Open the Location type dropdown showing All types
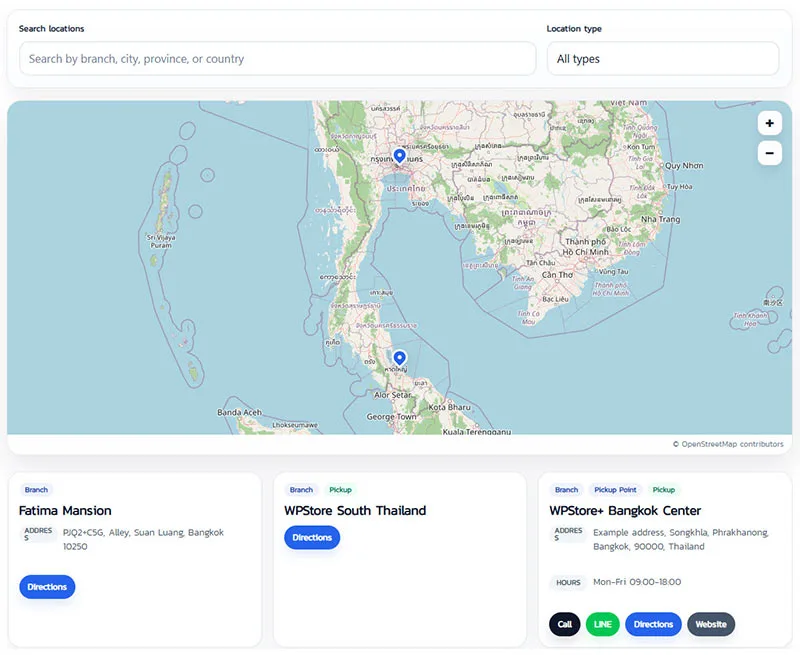 pos(663,59)
